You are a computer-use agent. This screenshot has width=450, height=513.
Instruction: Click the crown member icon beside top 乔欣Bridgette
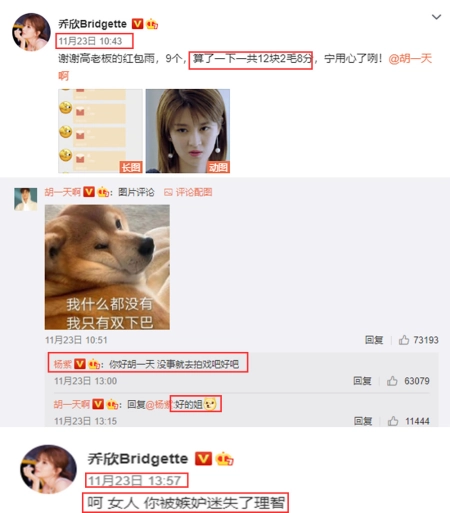152,24
